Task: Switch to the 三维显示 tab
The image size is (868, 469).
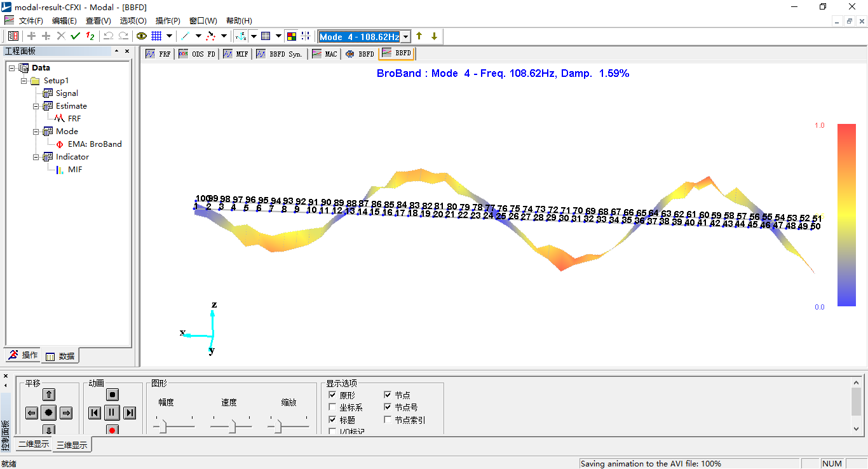Action: click(x=72, y=445)
